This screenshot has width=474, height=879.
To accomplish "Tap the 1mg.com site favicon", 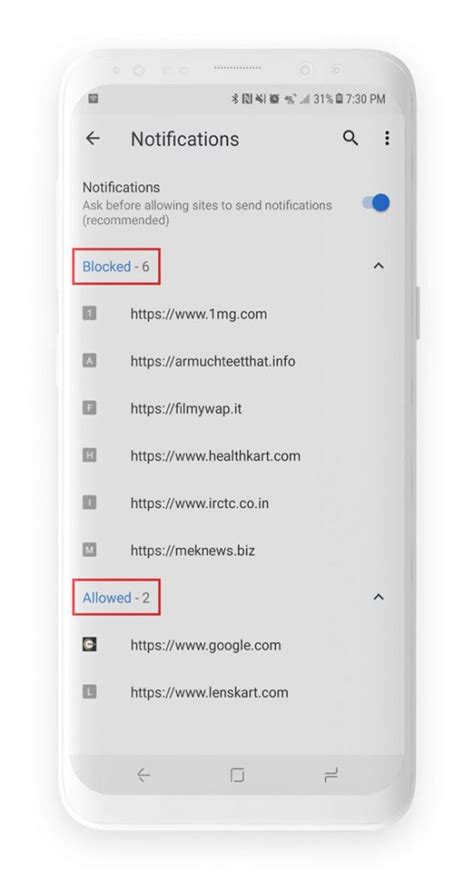I will point(90,313).
